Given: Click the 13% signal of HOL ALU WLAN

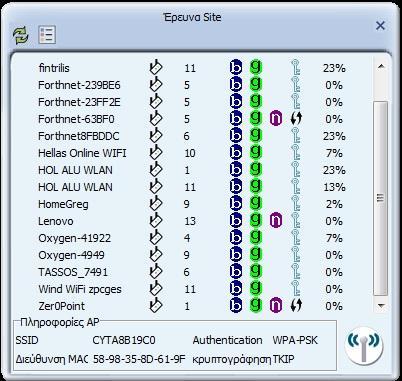Looking at the screenshot, I should coord(334,187).
